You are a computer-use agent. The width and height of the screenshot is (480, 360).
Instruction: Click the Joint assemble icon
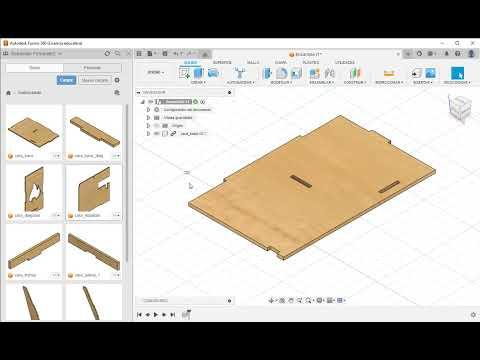pyautogui.click(x=329, y=73)
